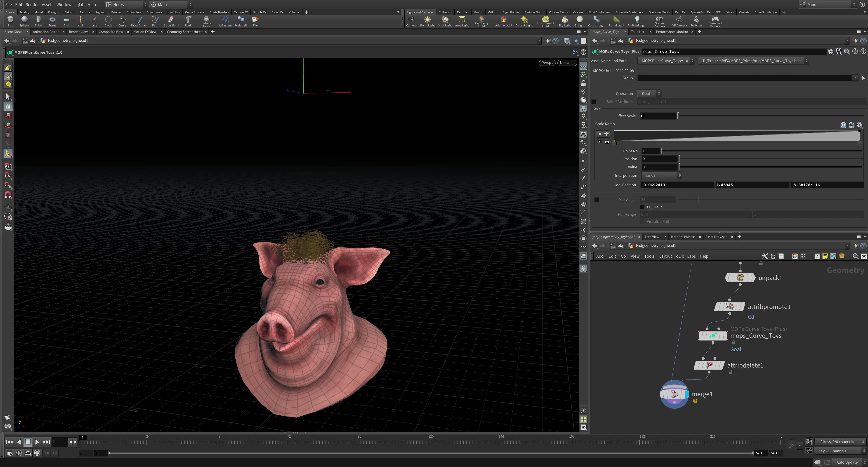
Task: Click the Layout menu in network editor
Action: pos(665,256)
